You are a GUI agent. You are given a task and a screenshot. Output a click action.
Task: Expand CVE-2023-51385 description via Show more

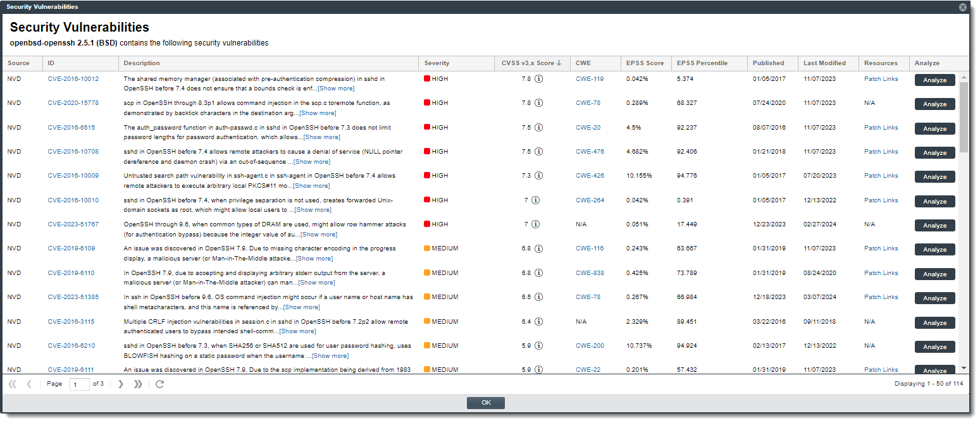click(301, 307)
